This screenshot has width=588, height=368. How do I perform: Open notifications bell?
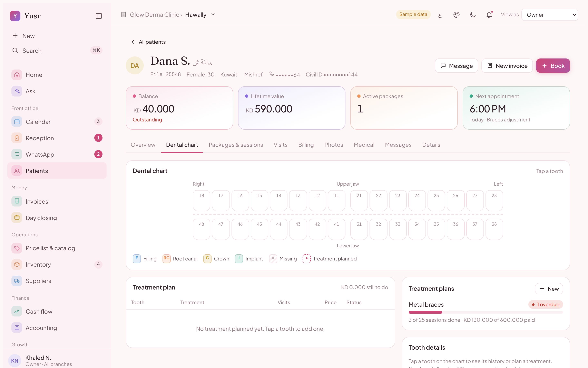[489, 15]
